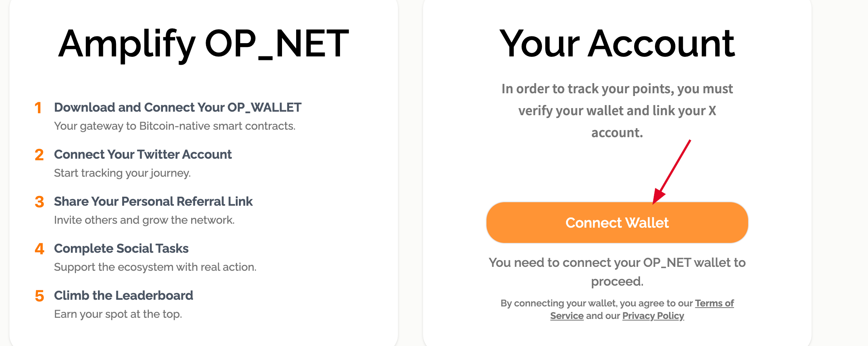Click the orange step number 5
Image resolution: width=868 pixels, height=346 pixels.
tap(39, 296)
